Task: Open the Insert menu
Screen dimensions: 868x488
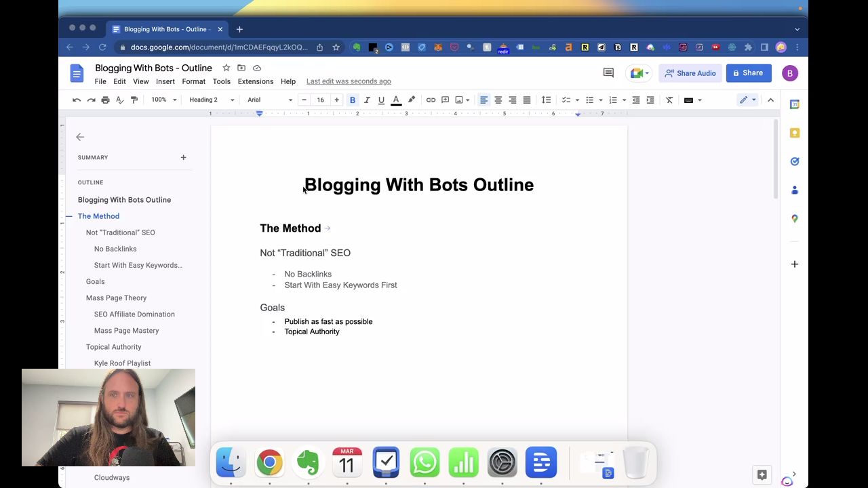Action: (x=165, y=81)
